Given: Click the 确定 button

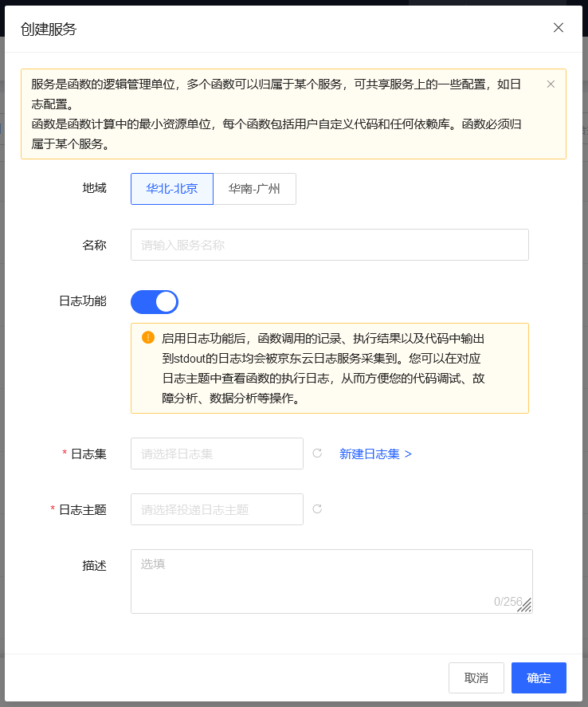Looking at the screenshot, I should point(539,678).
